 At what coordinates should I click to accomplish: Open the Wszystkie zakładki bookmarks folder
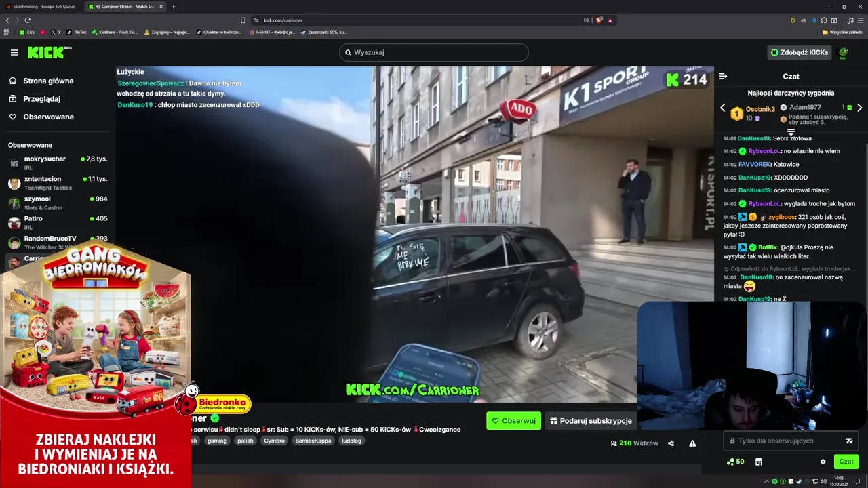click(x=843, y=32)
